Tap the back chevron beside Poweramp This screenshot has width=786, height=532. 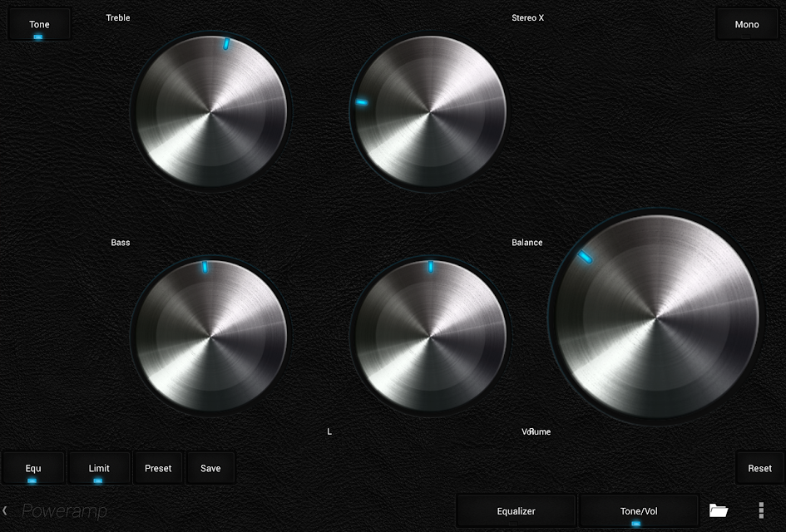(x=5, y=510)
